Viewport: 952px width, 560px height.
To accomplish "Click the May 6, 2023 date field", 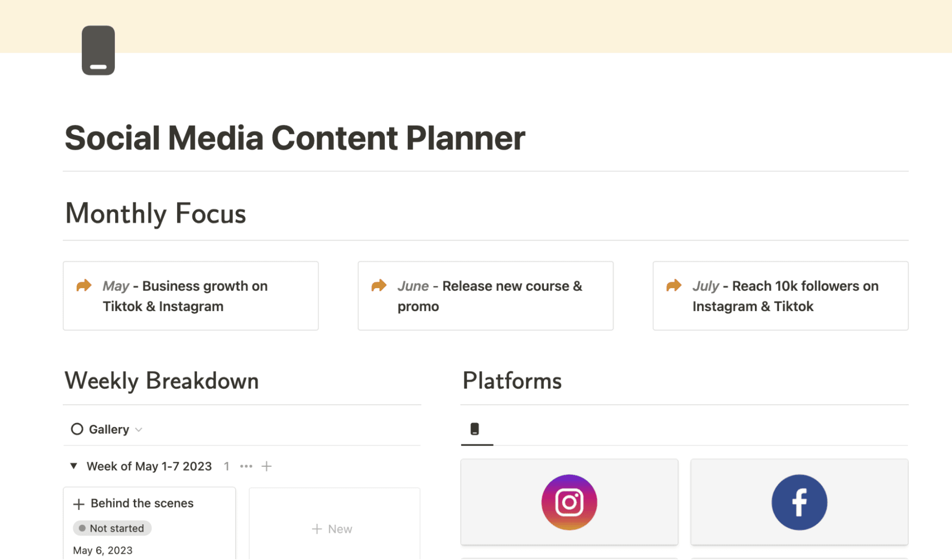I will click(x=103, y=550).
